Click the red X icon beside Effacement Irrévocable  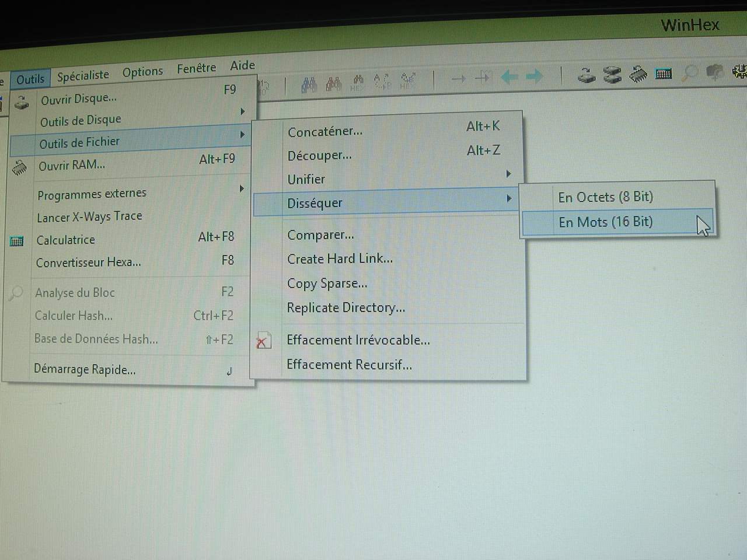pos(263,341)
